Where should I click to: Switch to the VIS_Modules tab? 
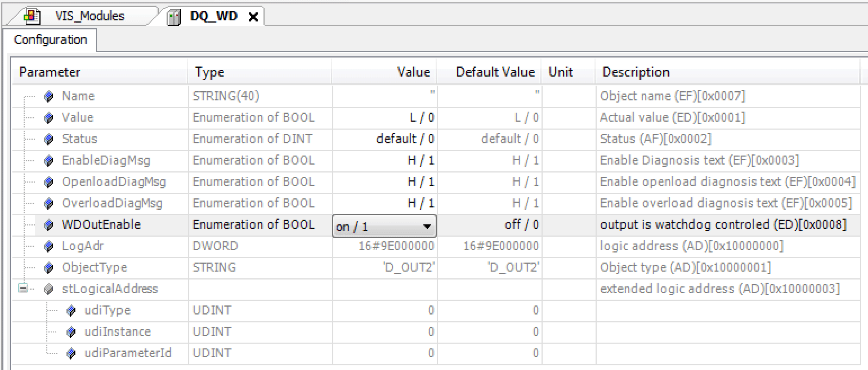[83, 16]
